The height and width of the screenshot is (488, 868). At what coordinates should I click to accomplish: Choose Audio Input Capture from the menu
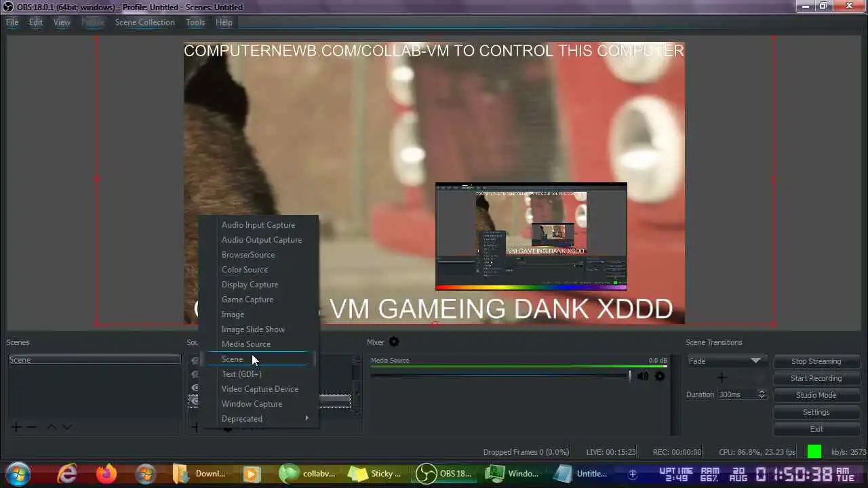coord(258,225)
